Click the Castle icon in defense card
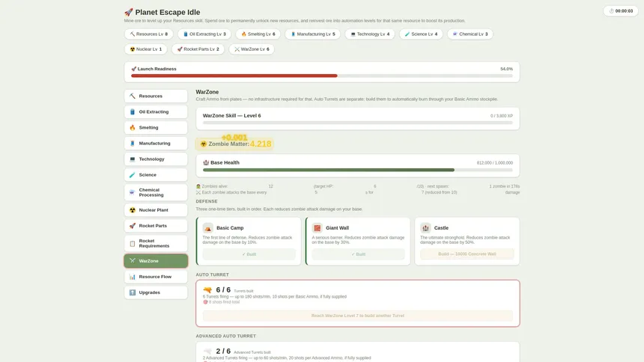644x362 pixels. click(x=425, y=228)
